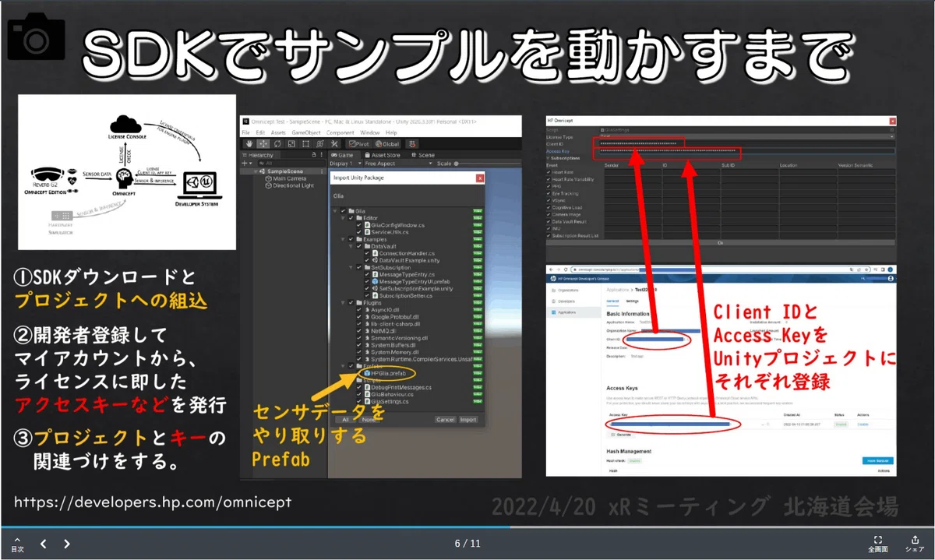Uncheck the Glia root folder checkbox
Viewport: 935px width, 560px height.
(343, 211)
